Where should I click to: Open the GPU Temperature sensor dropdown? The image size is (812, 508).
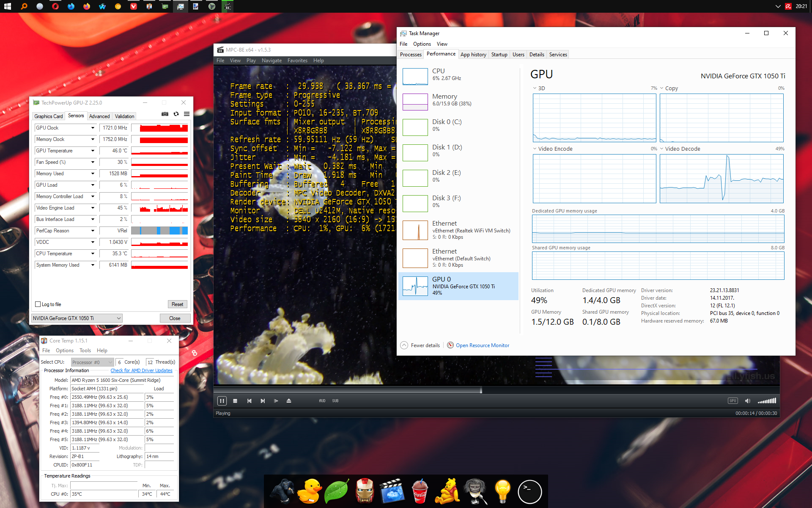93,151
